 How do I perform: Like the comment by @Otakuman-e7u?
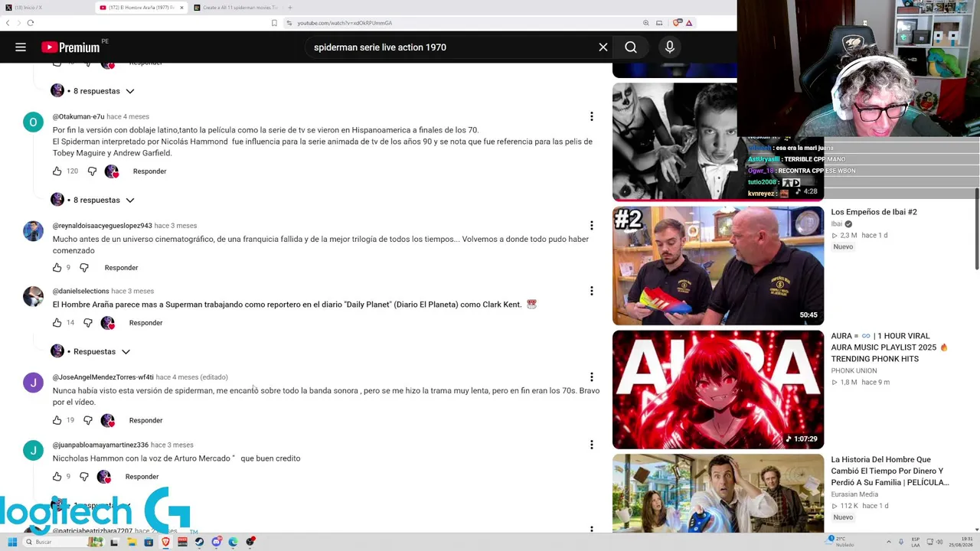coord(57,171)
